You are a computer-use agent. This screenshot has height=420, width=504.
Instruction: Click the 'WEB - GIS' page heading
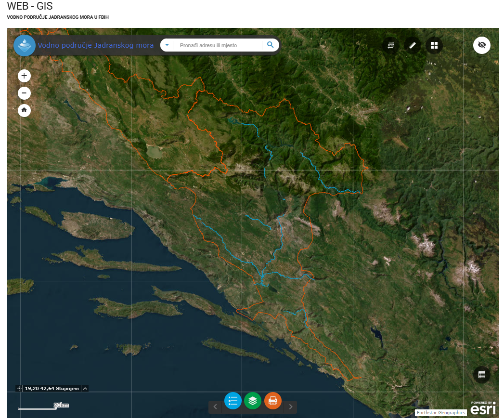30,6
